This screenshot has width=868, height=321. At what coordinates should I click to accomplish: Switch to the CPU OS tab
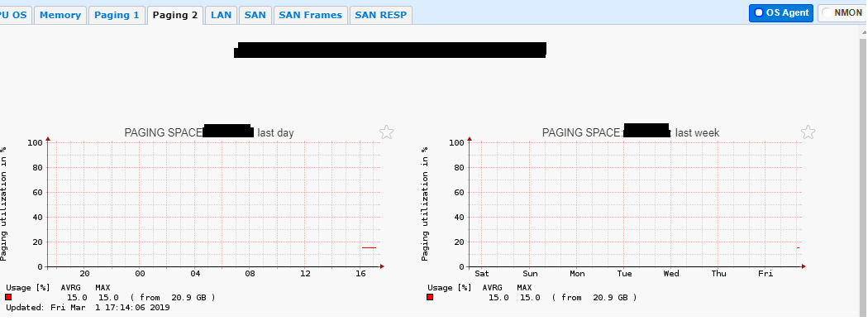click(x=16, y=15)
